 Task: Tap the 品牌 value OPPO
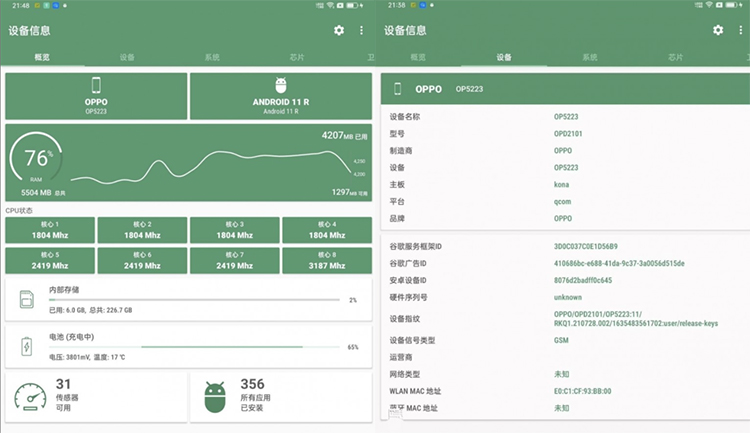coord(563,218)
